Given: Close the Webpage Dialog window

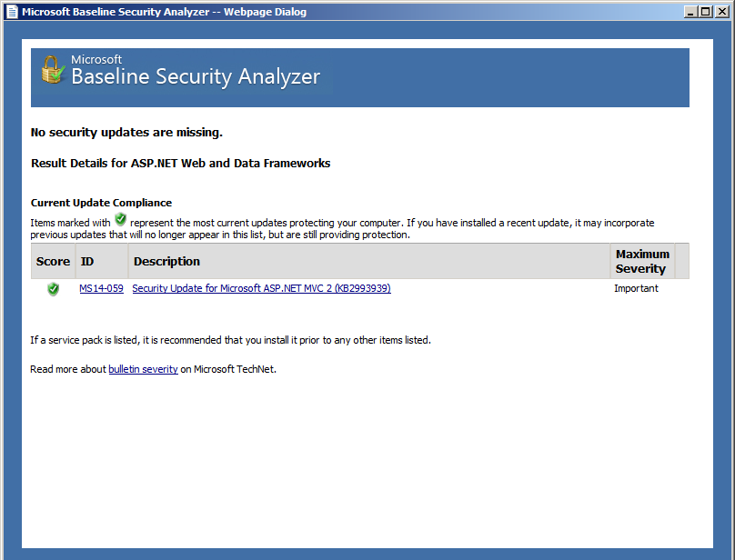Looking at the screenshot, I should coord(722,12).
